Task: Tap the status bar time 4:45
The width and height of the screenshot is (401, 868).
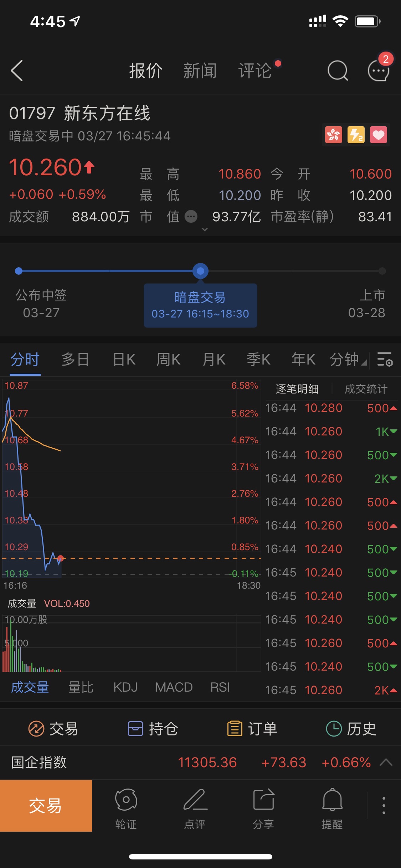Action: coord(48,22)
